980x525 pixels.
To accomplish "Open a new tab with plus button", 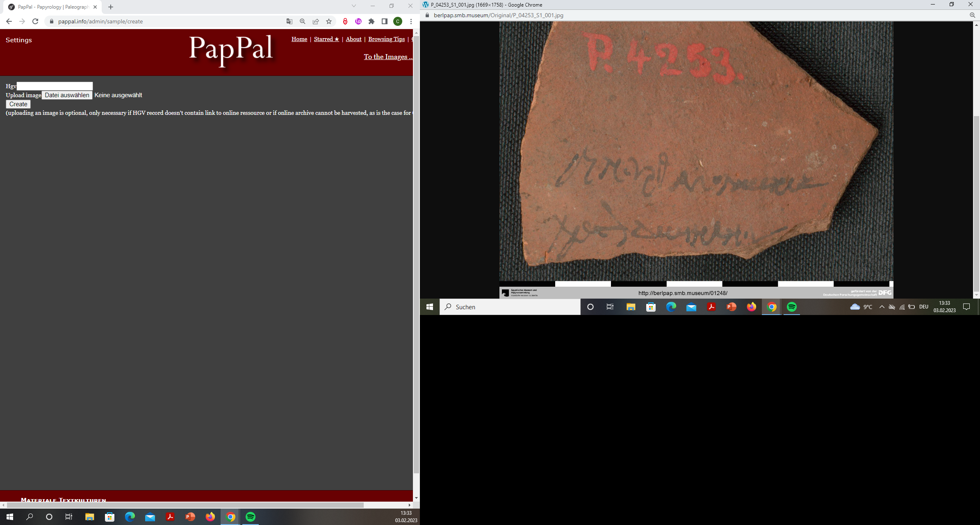I will click(111, 7).
